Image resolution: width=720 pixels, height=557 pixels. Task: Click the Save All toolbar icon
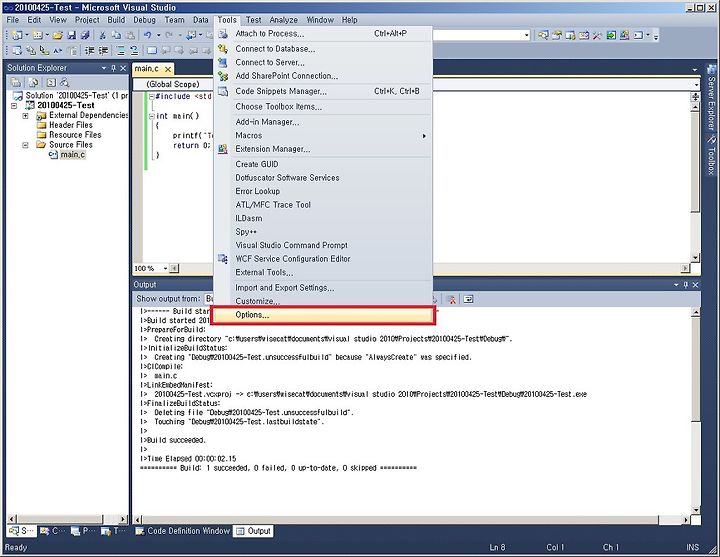point(85,35)
